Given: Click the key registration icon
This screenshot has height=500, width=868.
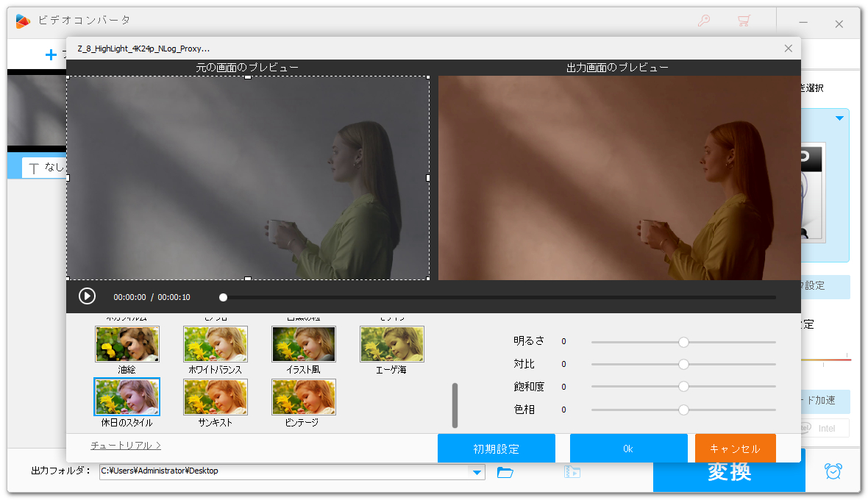Looking at the screenshot, I should click(x=704, y=21).
